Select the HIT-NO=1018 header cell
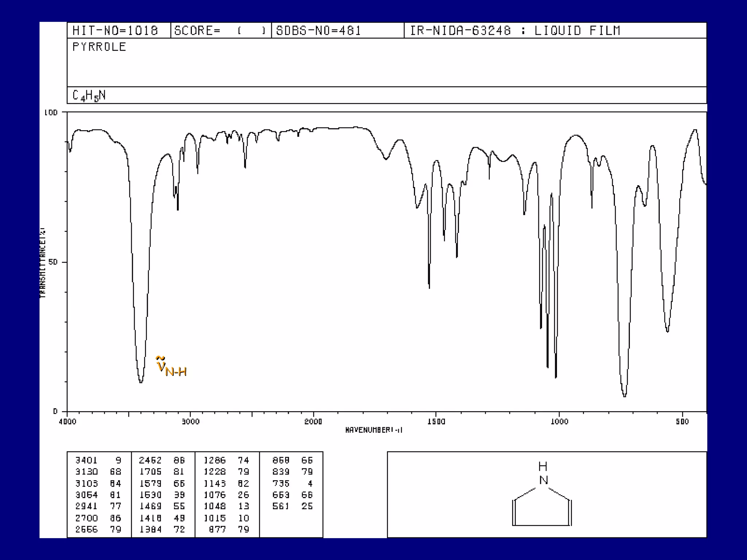Viewport: 747px width, 560px height. (115, 31)
